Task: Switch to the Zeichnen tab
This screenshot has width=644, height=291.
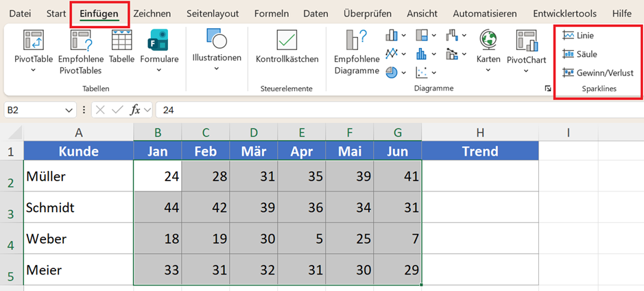Action: pos(152,14)
